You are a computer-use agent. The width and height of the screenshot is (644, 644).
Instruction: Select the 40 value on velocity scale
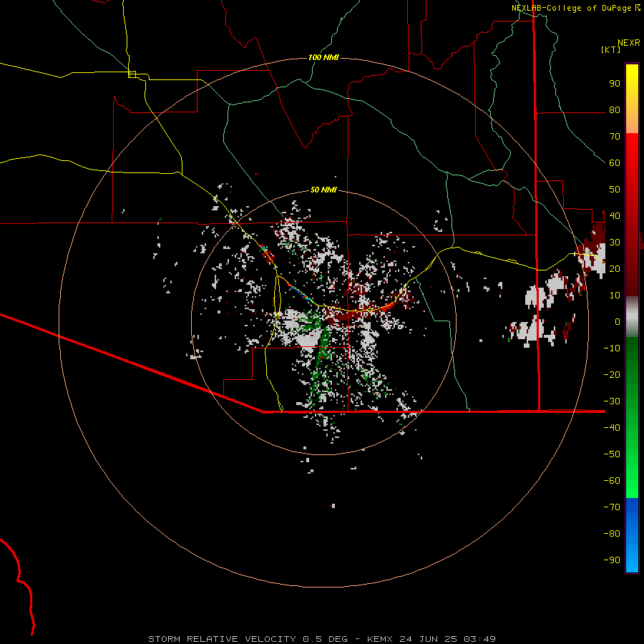tap(615, 215)
